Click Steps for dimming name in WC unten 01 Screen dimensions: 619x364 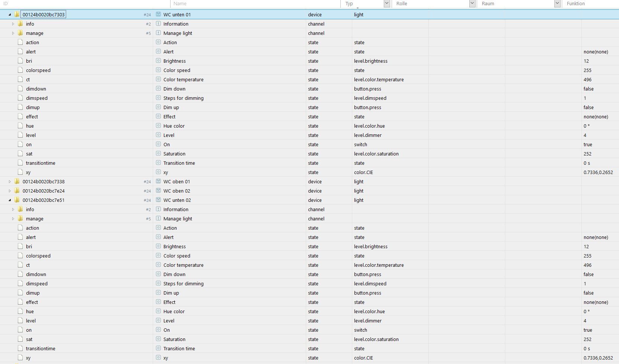click(184, 98)
